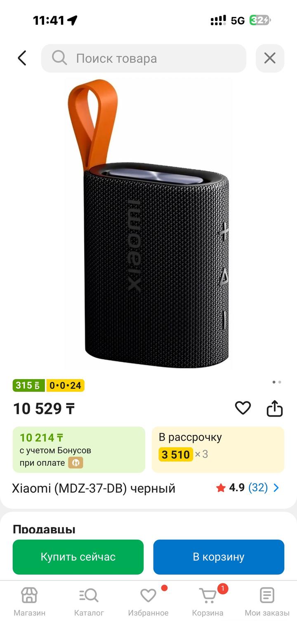
Task: Switch to the Каталог tab
Action: tap(89, 602)
